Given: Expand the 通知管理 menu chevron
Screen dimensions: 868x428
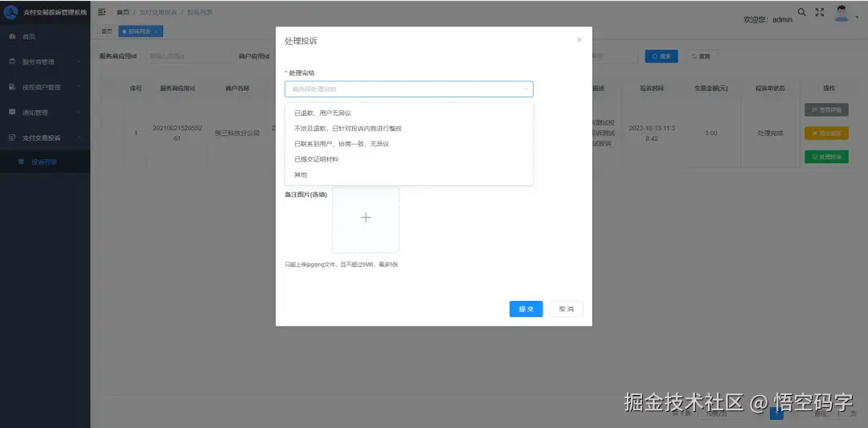Looking at the screenshot, I should tap(79, 112).
